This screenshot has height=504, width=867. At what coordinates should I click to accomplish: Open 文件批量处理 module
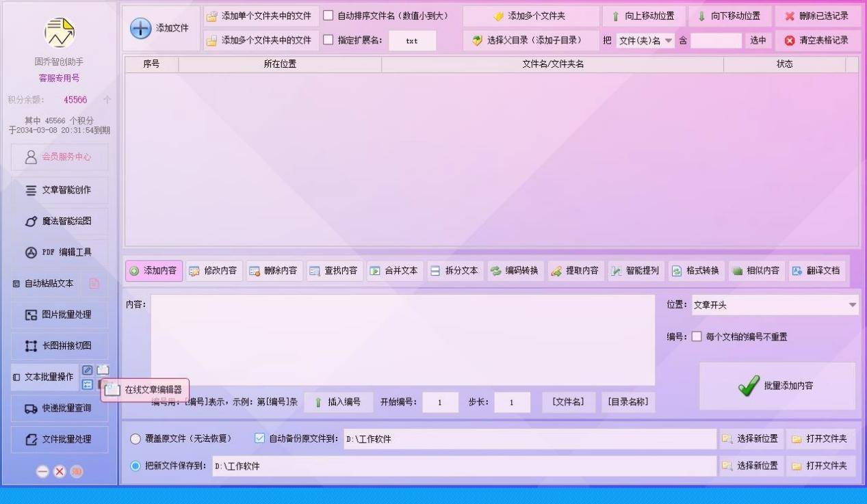coord(59,439)
